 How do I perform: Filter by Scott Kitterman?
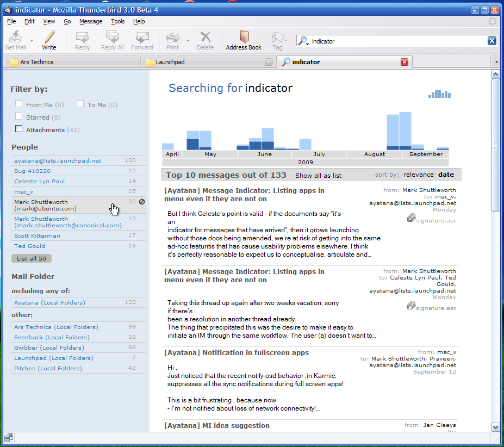(78, 235)
